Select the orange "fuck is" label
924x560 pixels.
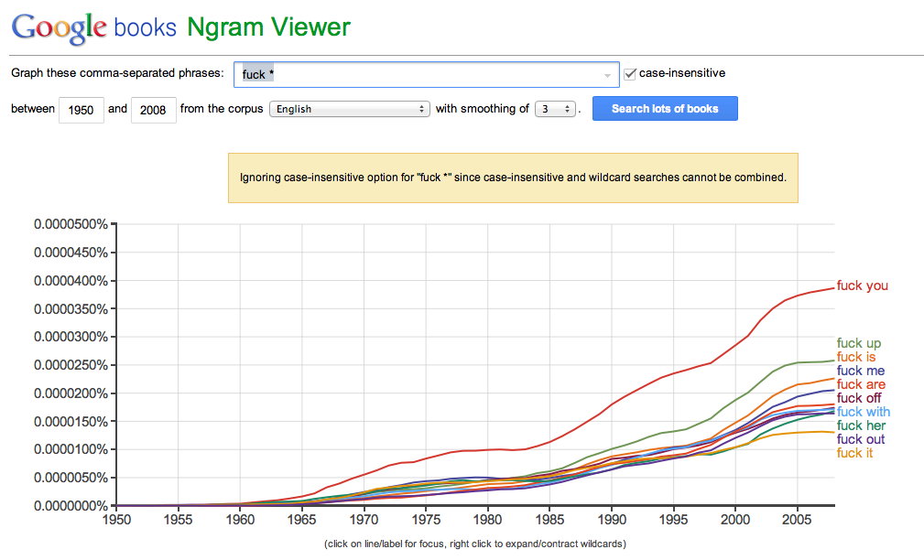855,357
